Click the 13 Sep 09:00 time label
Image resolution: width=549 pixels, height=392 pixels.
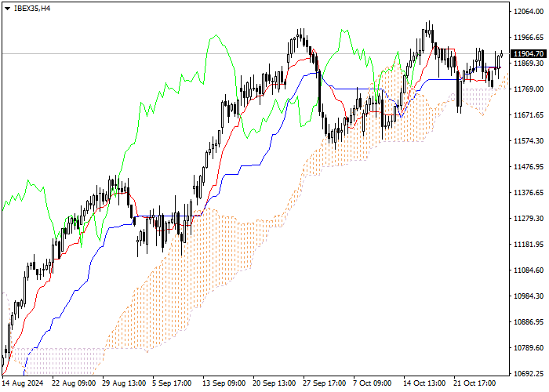coord(224,383)
